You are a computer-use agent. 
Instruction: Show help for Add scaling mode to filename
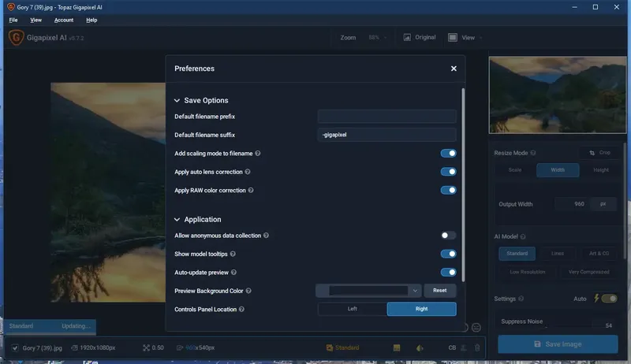258,153
